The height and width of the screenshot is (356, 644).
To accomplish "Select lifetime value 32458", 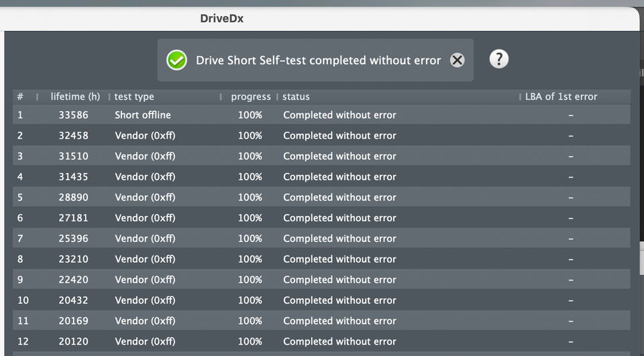I will tap(74, 135).
